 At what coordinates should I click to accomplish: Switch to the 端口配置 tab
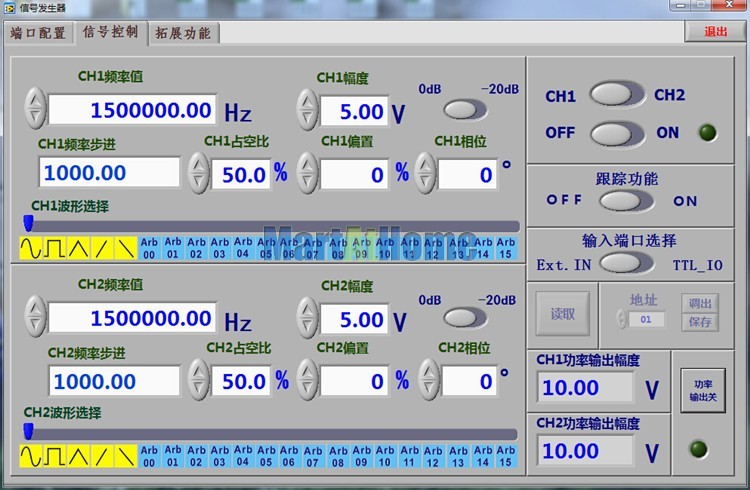click(x=38, y=32)
